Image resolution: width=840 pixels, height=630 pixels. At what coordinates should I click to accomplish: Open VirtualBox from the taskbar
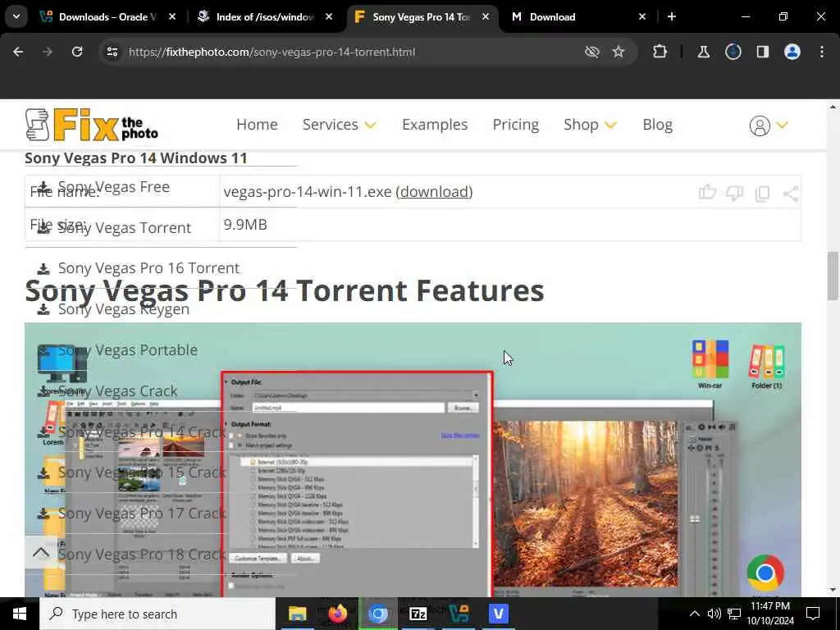click(459, 614)
